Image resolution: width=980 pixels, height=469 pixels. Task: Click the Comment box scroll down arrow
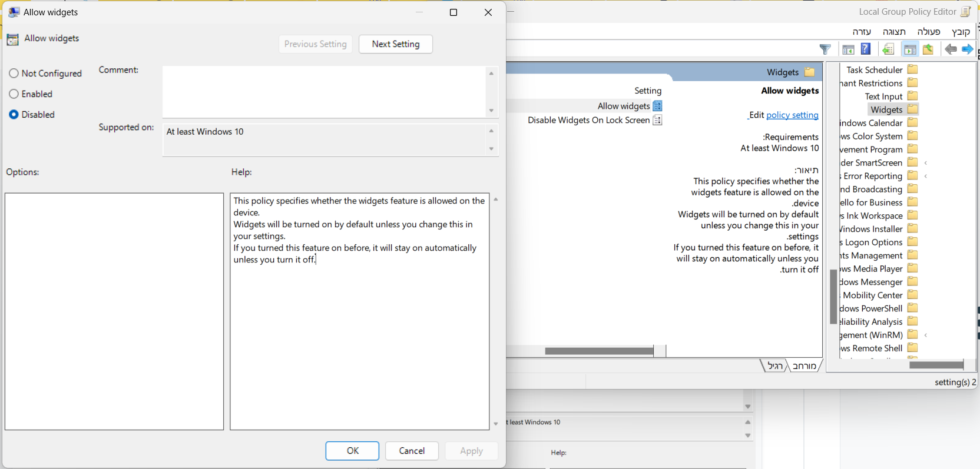pos(491,111)
